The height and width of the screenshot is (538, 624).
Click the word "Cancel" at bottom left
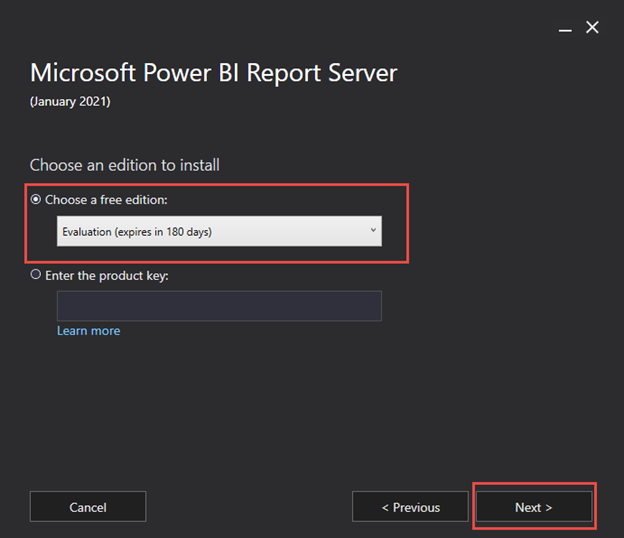point(88,507)
